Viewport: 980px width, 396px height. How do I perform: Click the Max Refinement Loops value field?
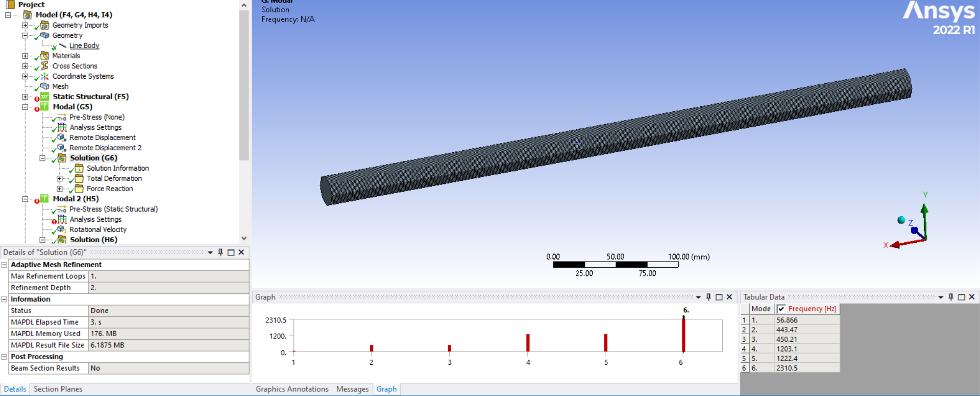[168, 276]
